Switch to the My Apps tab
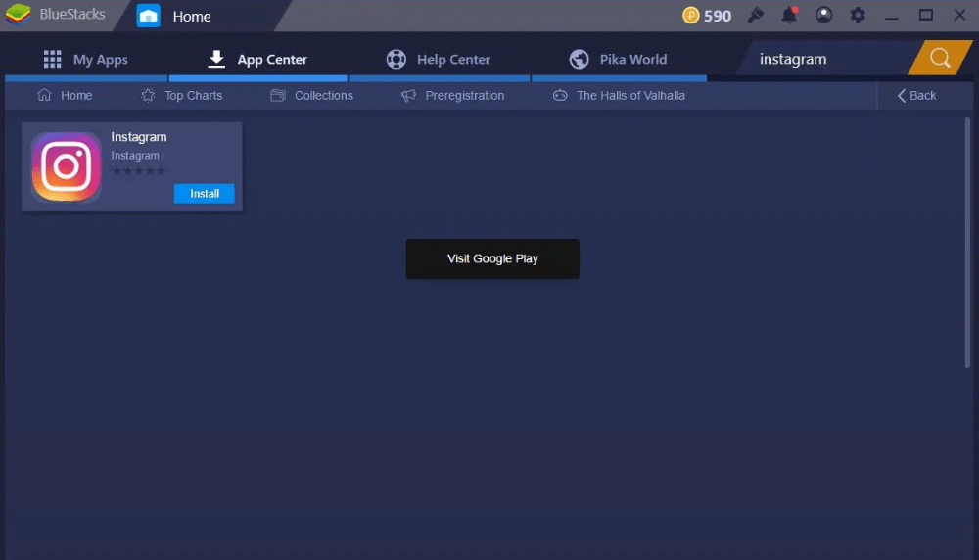Screen dimensions: 979x560 click(x=86, y=60)
